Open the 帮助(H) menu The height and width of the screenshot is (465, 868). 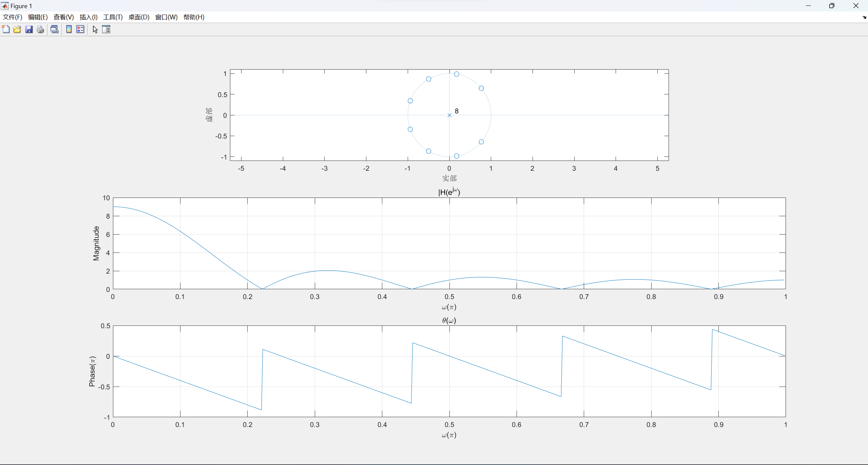pos(194,17)
